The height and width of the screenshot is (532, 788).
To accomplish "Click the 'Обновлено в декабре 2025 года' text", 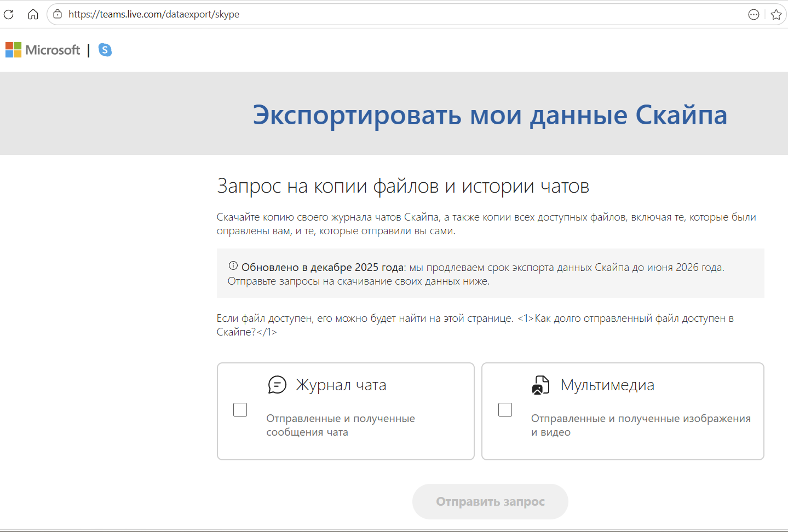I will tap(323, 267).
